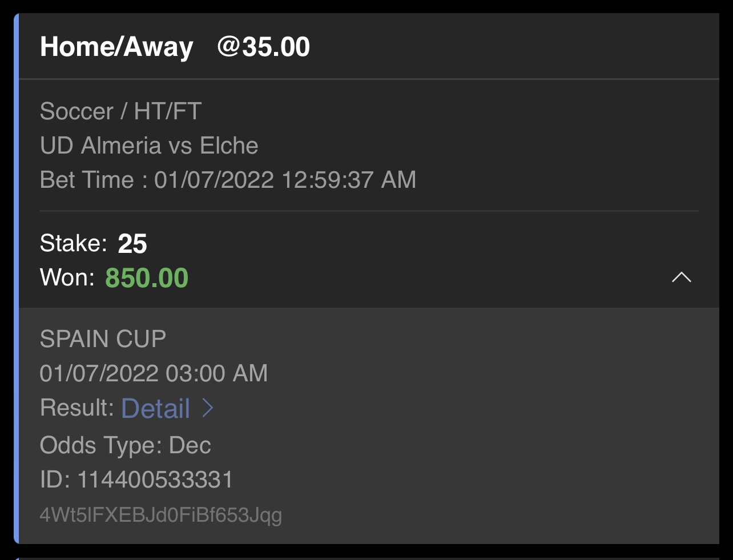
Task: Click the Soccer / HT/FT market label
Action: (x=120, y=111)
